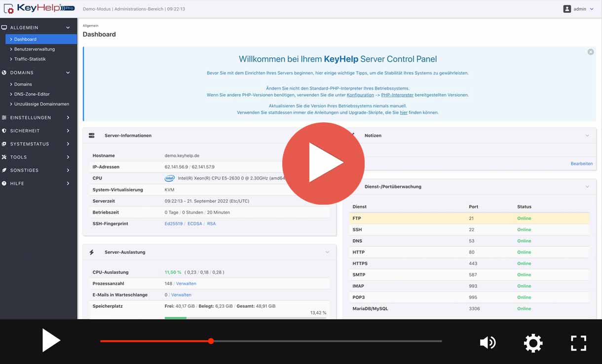Viewport: 602px width, 364px height.
Task: Expand the SICHERHEIT sidebar section chevron
Action: (x=68, y=131)
